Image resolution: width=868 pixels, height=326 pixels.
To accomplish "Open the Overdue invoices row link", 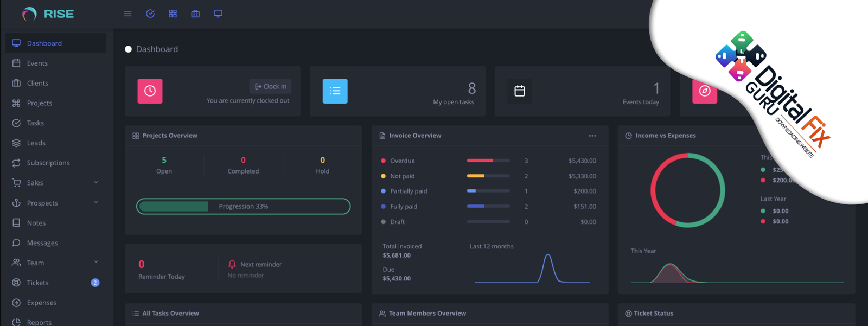I will click(488, 161).
